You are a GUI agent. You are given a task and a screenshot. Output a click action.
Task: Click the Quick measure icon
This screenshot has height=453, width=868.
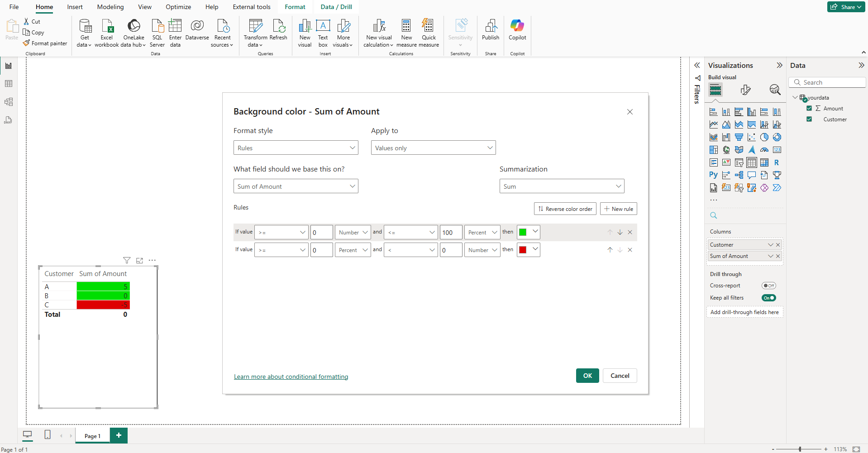point(429,33)
